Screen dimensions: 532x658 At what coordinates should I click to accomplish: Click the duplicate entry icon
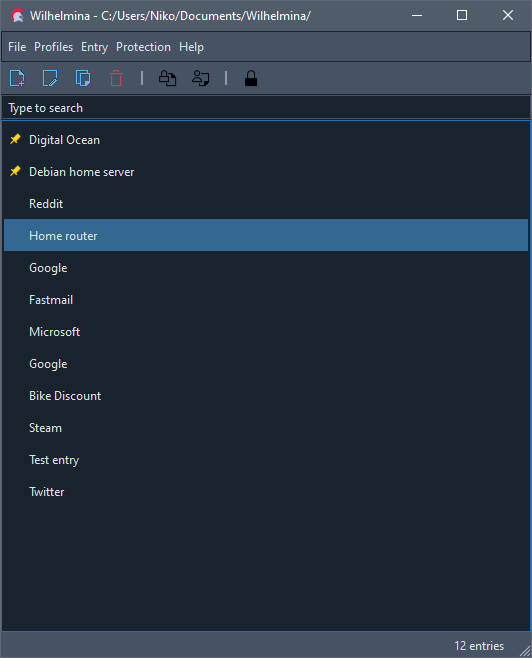pos(83,78)
